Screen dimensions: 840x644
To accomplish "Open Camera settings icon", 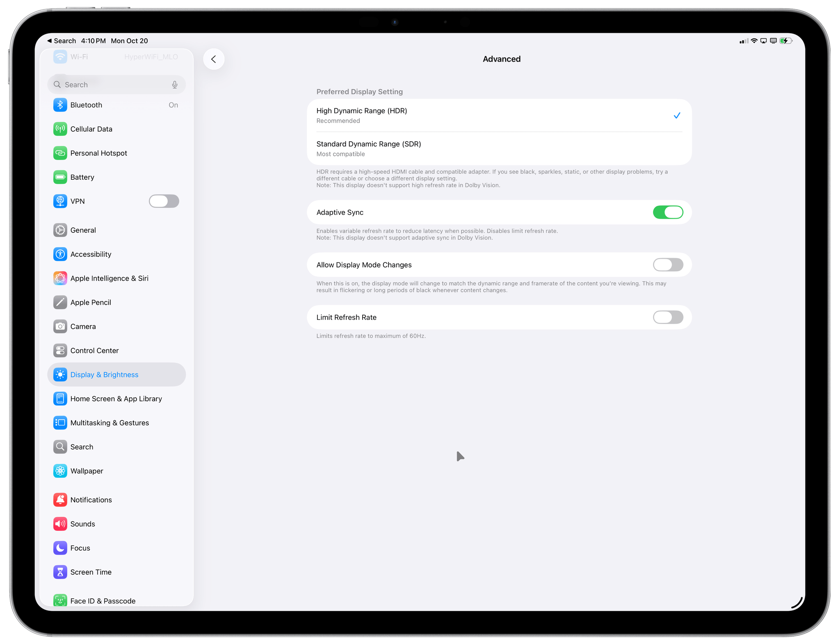I will pyautogui.click(x=60, y=327).
